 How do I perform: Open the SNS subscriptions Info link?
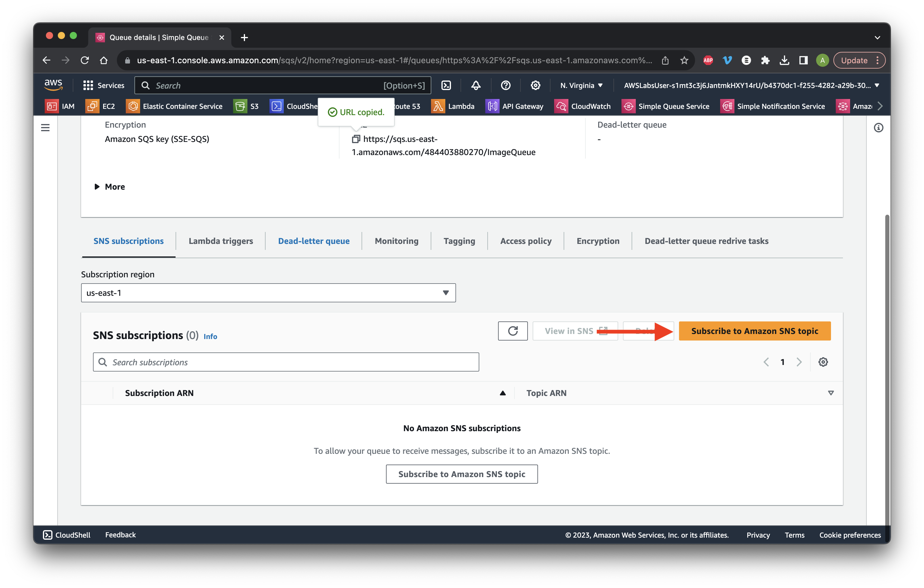click(x=210, y=336)
